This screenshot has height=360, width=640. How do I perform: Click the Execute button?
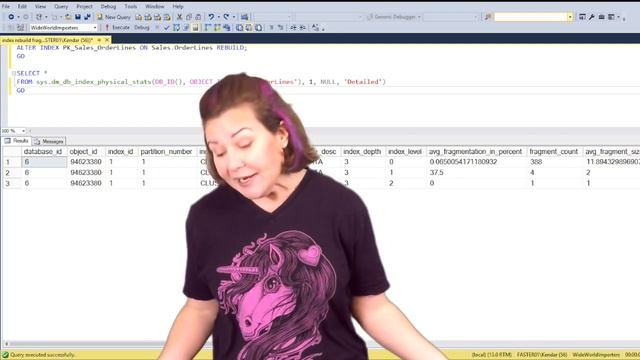coord(117,28)
